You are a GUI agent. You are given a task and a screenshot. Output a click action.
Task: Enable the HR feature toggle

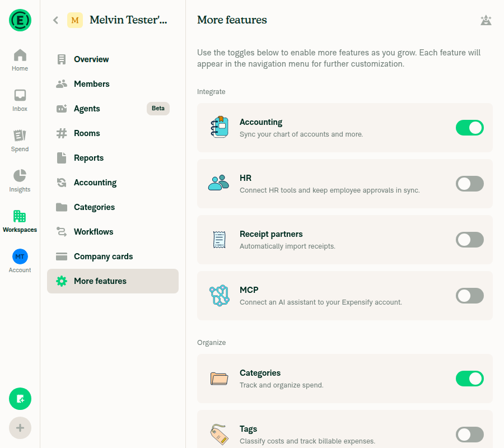pos(470,184)
